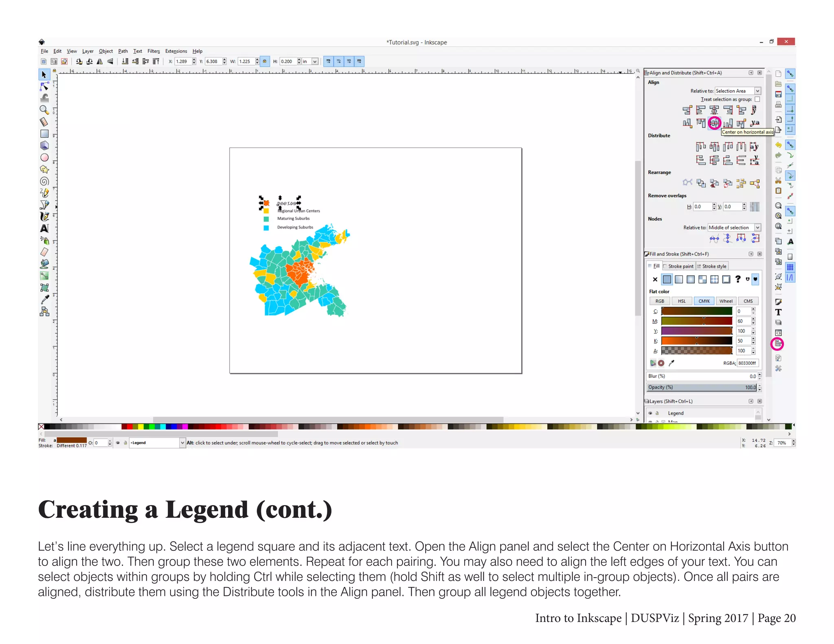
Task: Open Relative to Selection Area dropdown
Action: (738, 91)
